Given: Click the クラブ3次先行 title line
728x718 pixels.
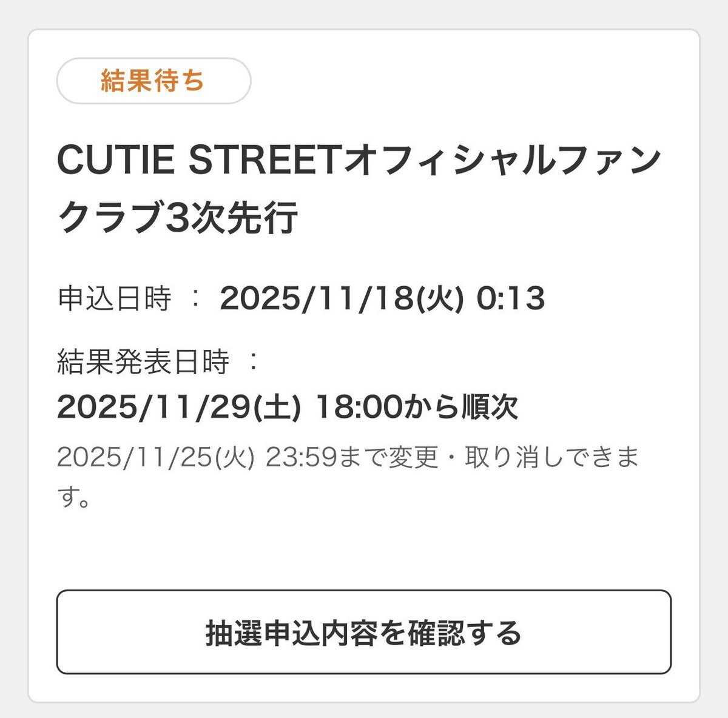Looking at the screenshot, I should point(177,216).
